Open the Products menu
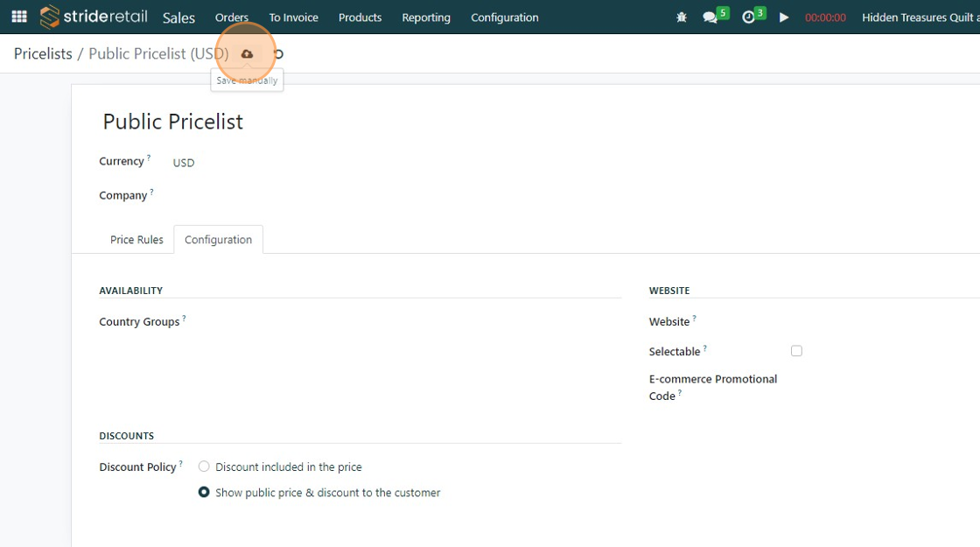Image resolution: width=980 pixels, height=547 pixels. point(360,18)
